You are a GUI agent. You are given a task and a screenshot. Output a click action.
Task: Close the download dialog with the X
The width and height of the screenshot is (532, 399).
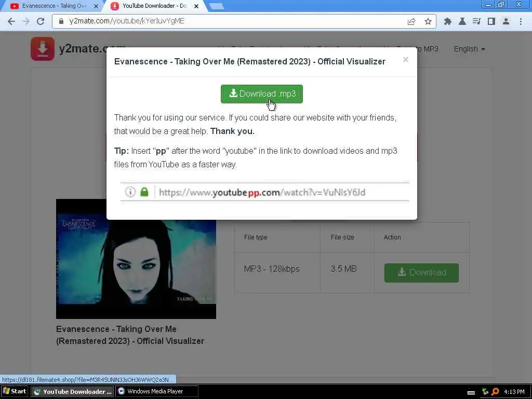(405, 60)
